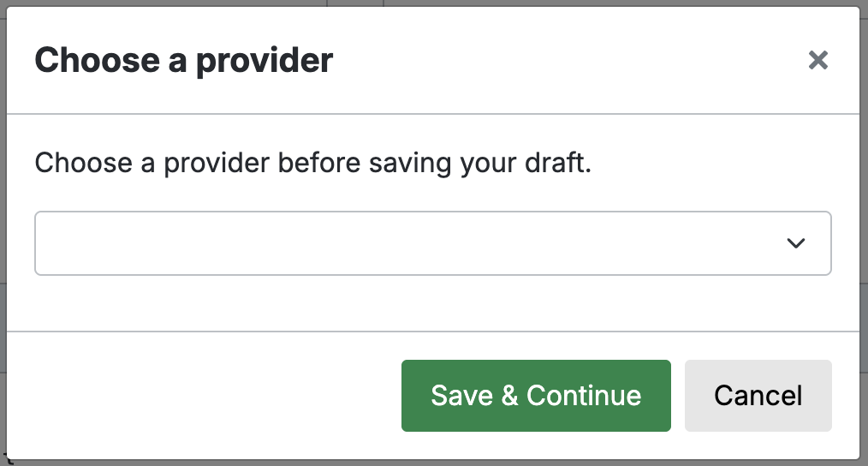Screen dimensions: 868x466
Task: Click the chevron arrow in the provider combo box
Action: click(x=796, y=243)
